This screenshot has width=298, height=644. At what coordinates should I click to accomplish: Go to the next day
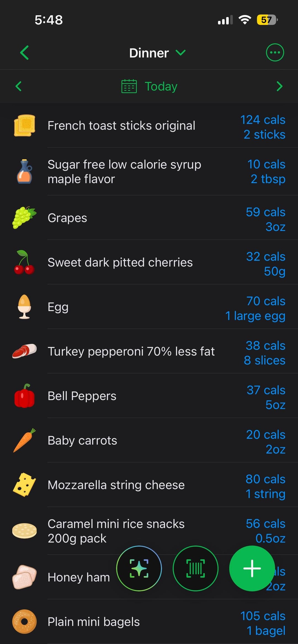click(279, 86)
